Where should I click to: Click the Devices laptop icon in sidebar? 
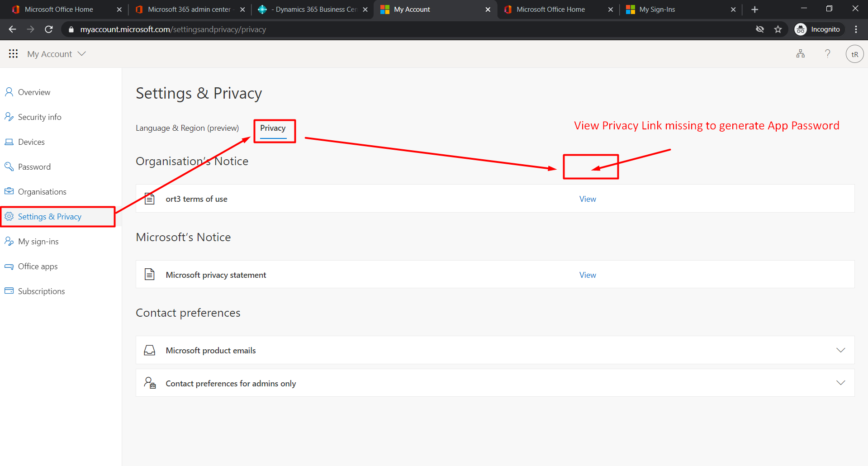click(9, 142)
